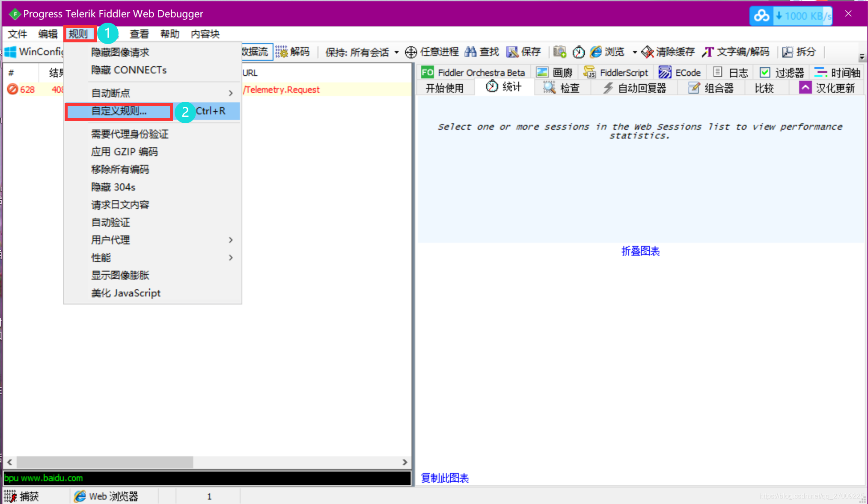This screenshot has width=868, height=504.
Task: Click the copy this chart link
Action: [445, 478]
